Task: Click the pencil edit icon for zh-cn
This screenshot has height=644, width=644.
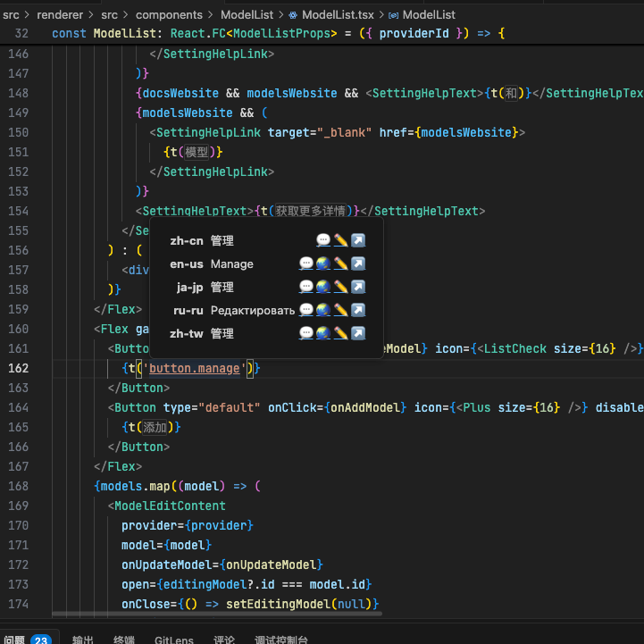Action: [x=340, y=240]
